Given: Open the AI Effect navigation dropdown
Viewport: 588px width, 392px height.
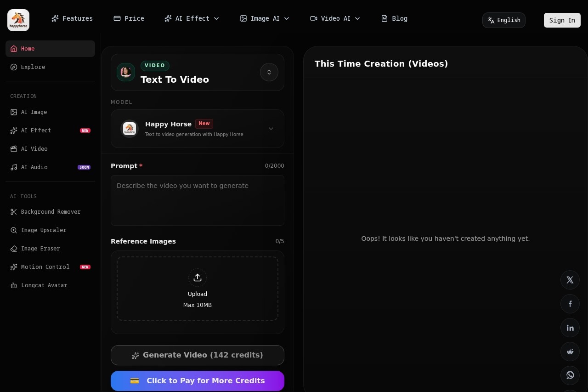Looking at the screenshot, I should tap(192, 18).
